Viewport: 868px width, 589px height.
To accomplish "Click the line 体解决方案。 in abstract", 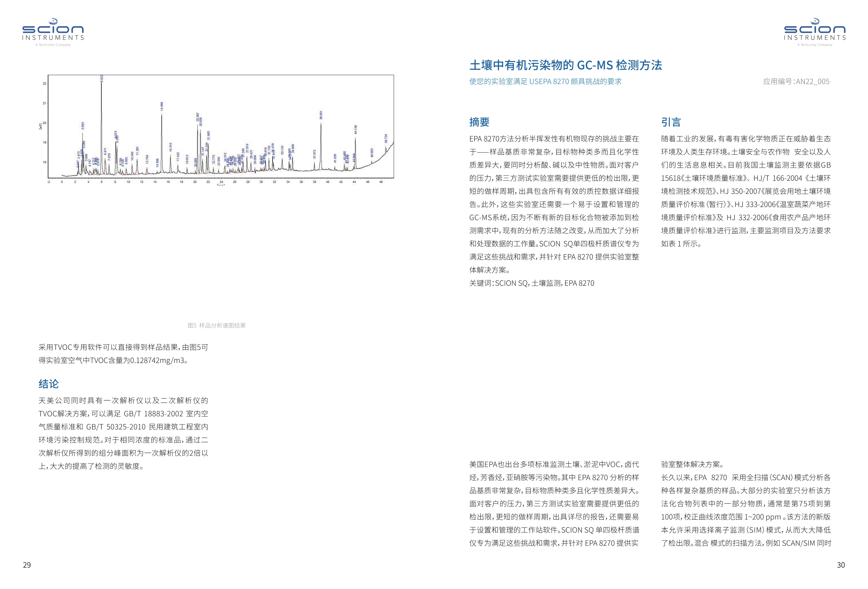I will coord(489,270).
